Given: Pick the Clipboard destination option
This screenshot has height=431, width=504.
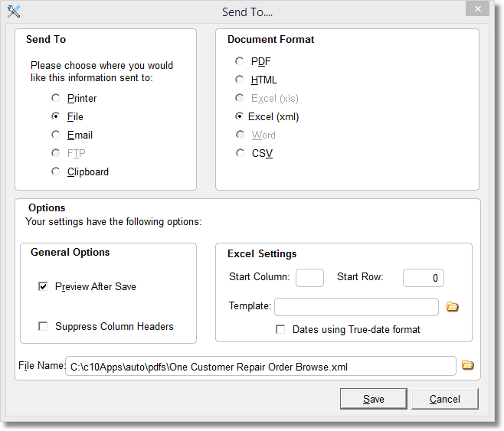Looking at the screenshot, I should pyautogui.click(x=55, y=171).
